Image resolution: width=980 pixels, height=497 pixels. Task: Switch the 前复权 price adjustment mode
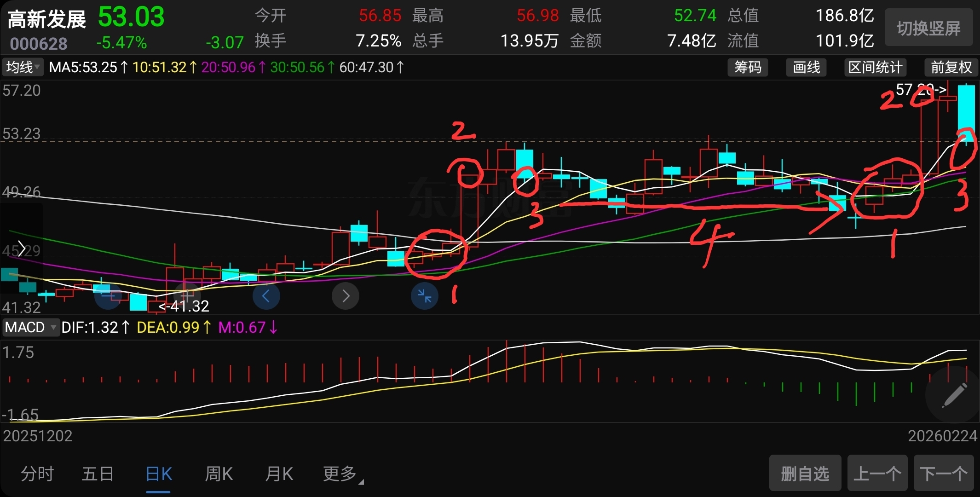[x=951, y=68]
